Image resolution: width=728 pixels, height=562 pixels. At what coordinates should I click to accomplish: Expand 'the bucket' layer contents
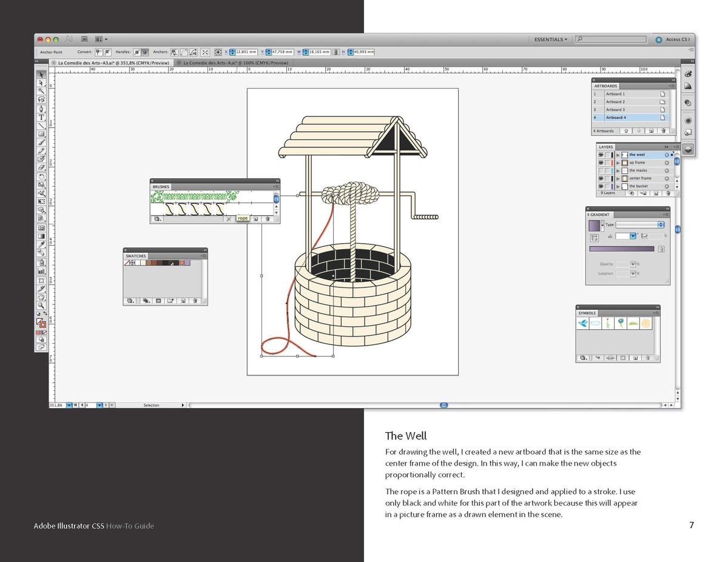618,186
